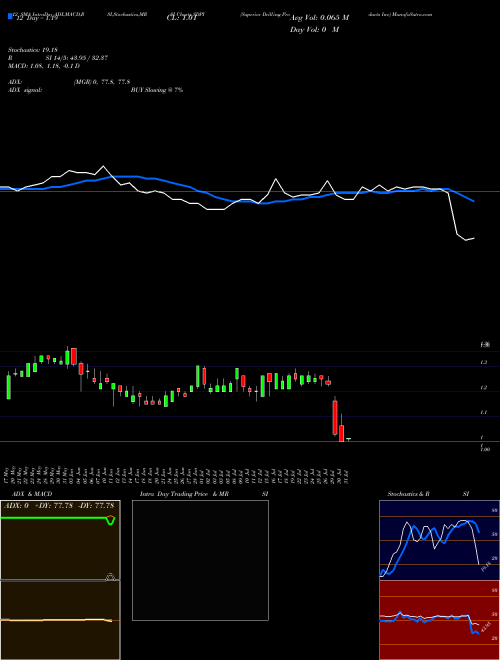Click 'ADX: 0 +DY: 77.78 -DY: 77.78' readout
500x660 pixels.
[59, 505]
